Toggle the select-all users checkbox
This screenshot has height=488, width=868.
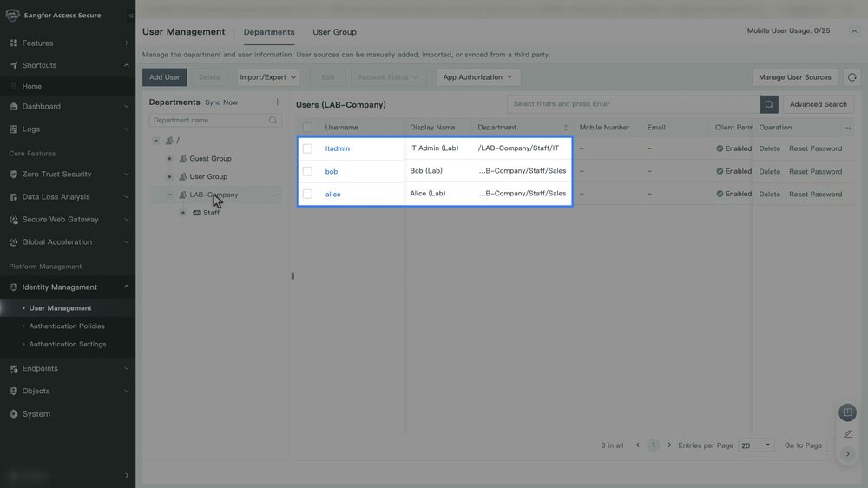tap(307, 128)
